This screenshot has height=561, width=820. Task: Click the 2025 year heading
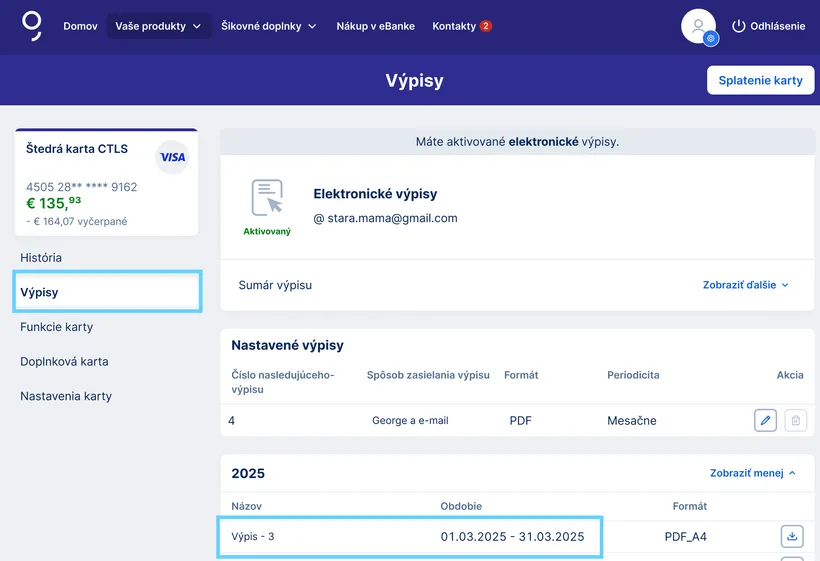coord(248,473)
